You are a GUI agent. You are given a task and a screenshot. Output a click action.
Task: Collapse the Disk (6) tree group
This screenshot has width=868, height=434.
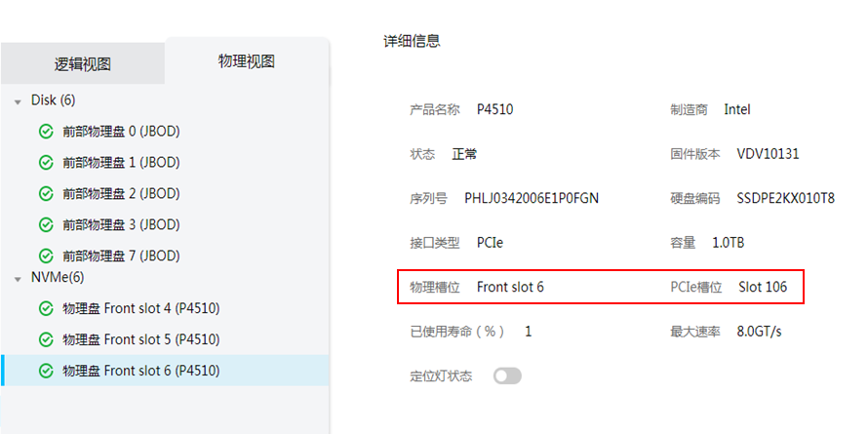pyautogui.click(x=19, y=101)
